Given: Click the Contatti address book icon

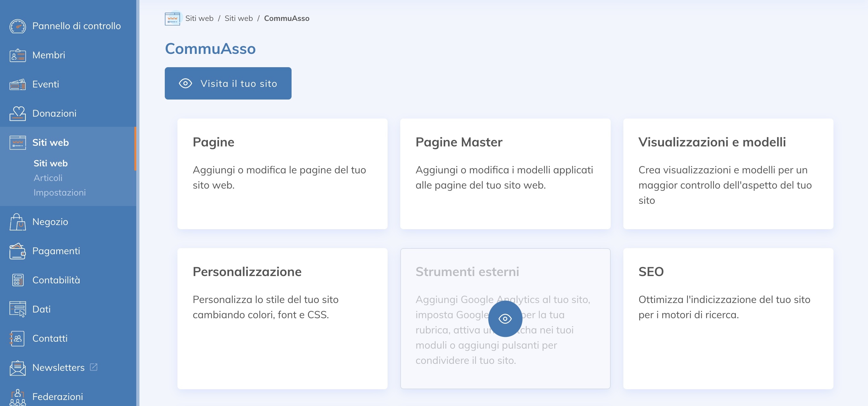Looking at the screenshot, I should point(17,338).
